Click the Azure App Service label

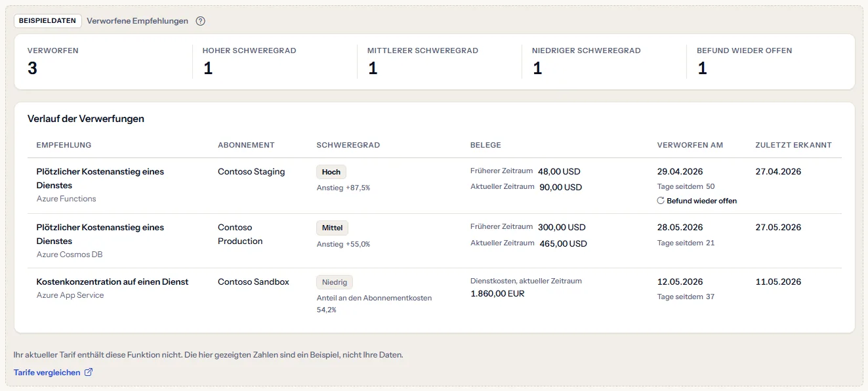point(70,295)
